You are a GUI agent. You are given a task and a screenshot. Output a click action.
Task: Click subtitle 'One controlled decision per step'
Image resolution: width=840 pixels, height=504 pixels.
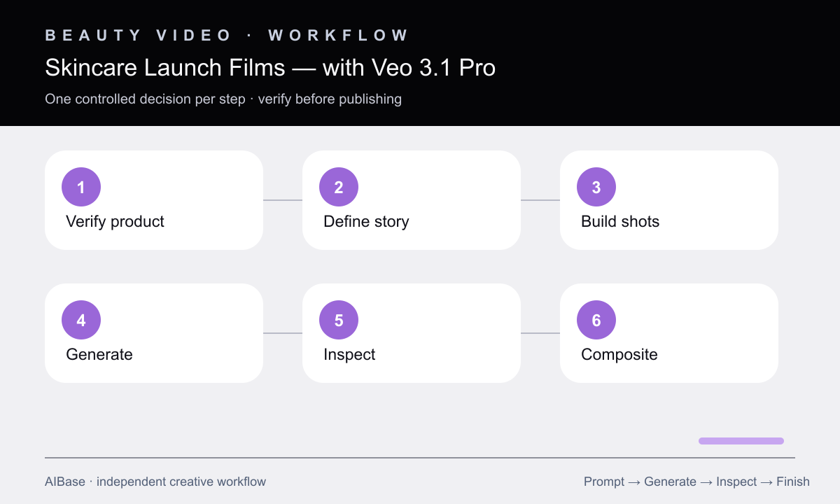tap(145, 99)
